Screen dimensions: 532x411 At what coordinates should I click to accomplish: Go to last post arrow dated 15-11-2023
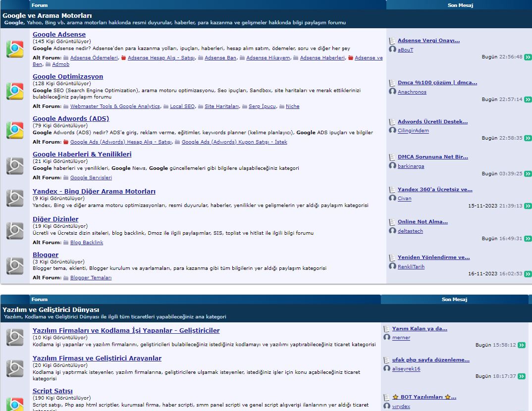(528, 206)
